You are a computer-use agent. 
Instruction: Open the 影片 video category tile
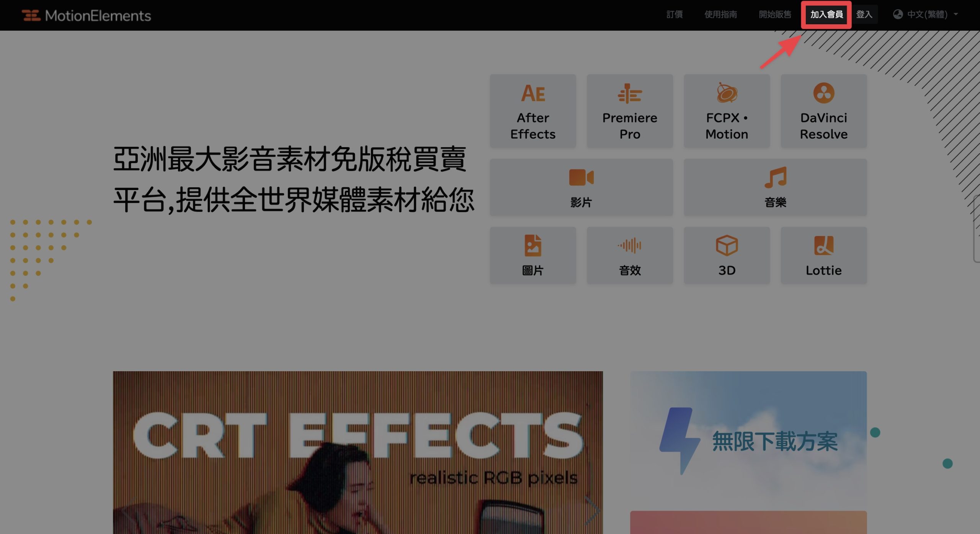point(581,187)
